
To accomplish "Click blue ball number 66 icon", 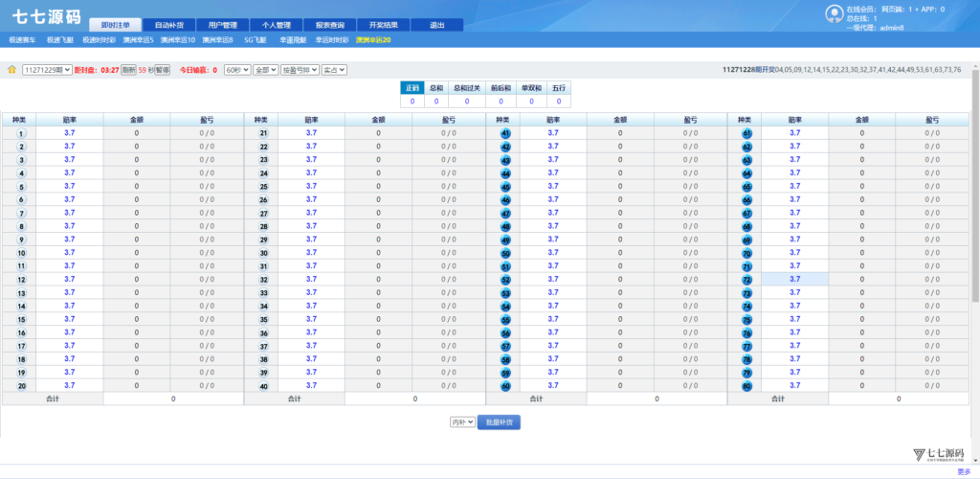I will click(x=746, y=200).
